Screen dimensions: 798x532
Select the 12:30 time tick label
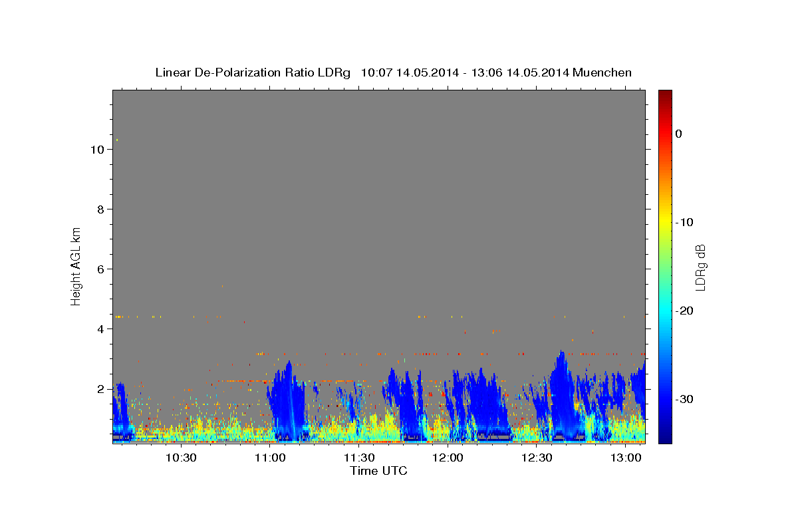point(537,458)
